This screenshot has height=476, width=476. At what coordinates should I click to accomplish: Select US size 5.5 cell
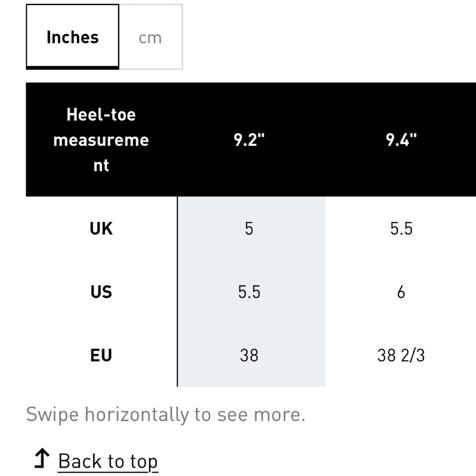click(x=251, y=292)
